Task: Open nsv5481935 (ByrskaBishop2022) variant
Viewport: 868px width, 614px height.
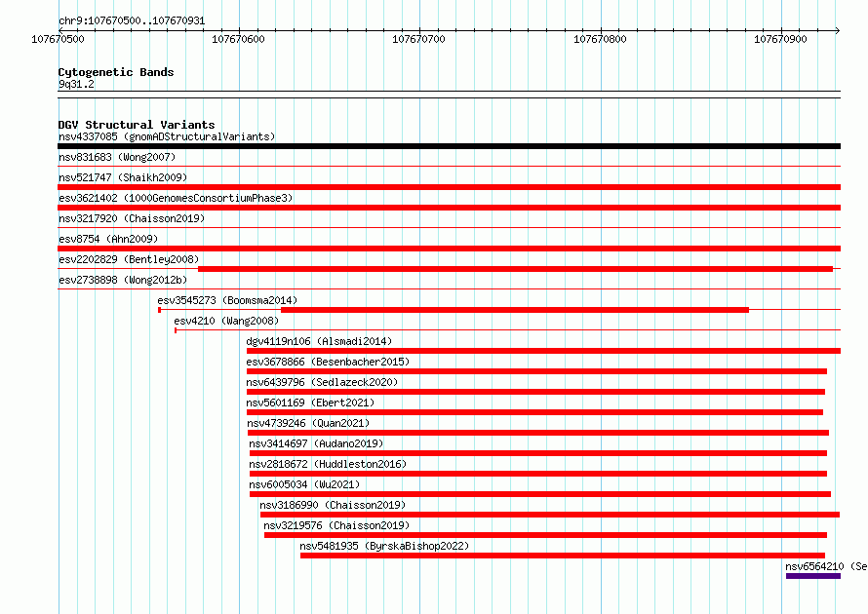Action: [384, 546]
